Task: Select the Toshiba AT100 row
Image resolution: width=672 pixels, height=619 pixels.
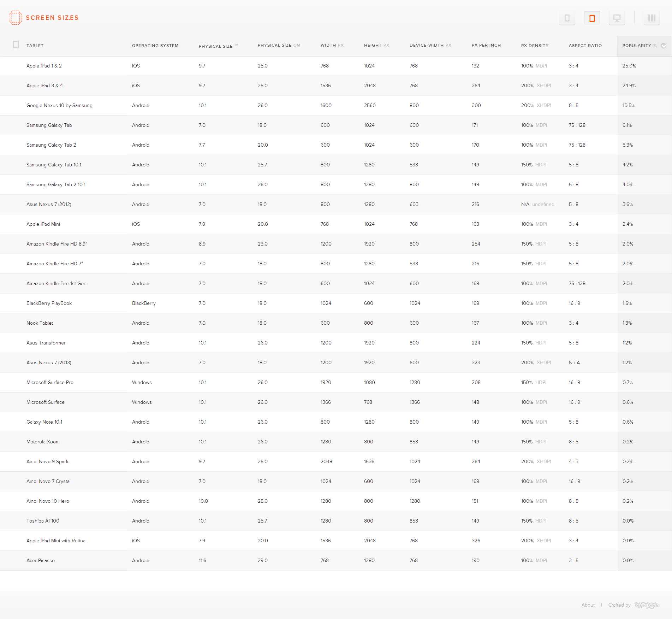Action: tap(336, 521)
